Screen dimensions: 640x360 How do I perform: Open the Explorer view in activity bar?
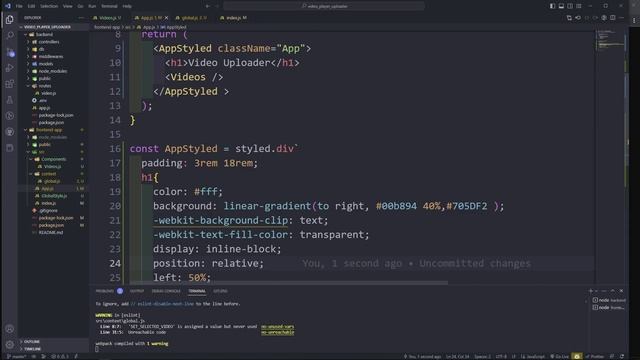click(x=10, y=20)
